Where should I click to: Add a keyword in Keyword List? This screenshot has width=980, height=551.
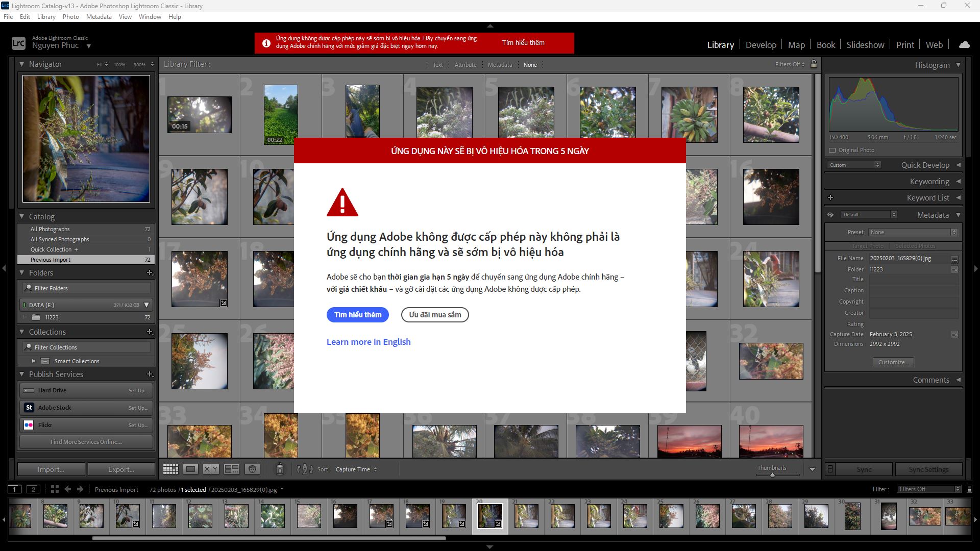coord(830,197)
